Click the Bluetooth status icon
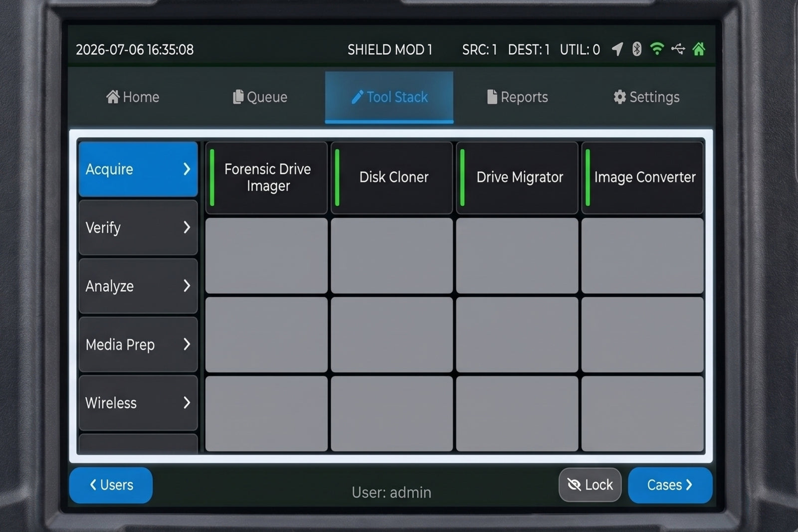The width and height of the screenshot is (798, 532). pyautogui.click(x=637, y=49)
